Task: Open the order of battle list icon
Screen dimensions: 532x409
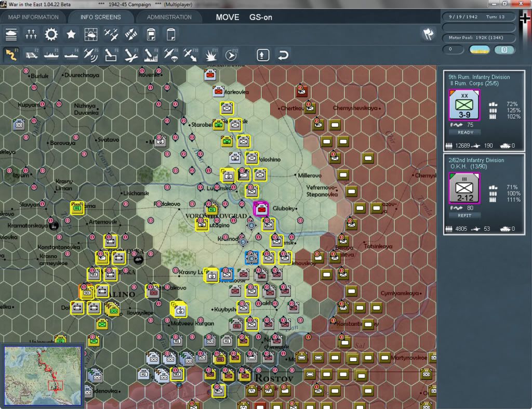Action: click(11, 34)
